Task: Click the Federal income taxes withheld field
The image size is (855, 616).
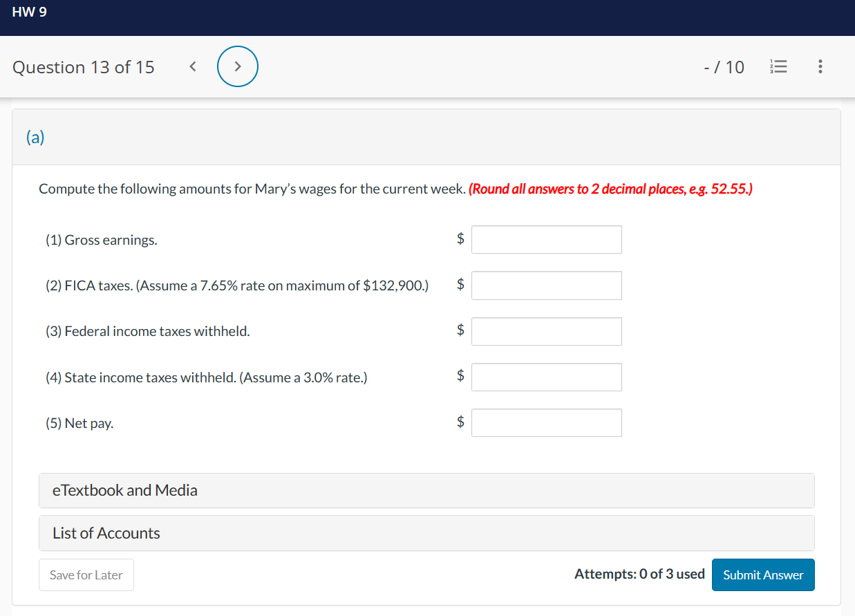Action: coord(547,331)
